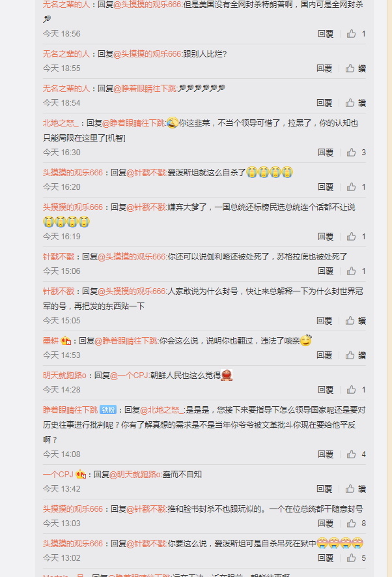
Task: Open 北地之怒_ user profile
Action: (61, 123)
